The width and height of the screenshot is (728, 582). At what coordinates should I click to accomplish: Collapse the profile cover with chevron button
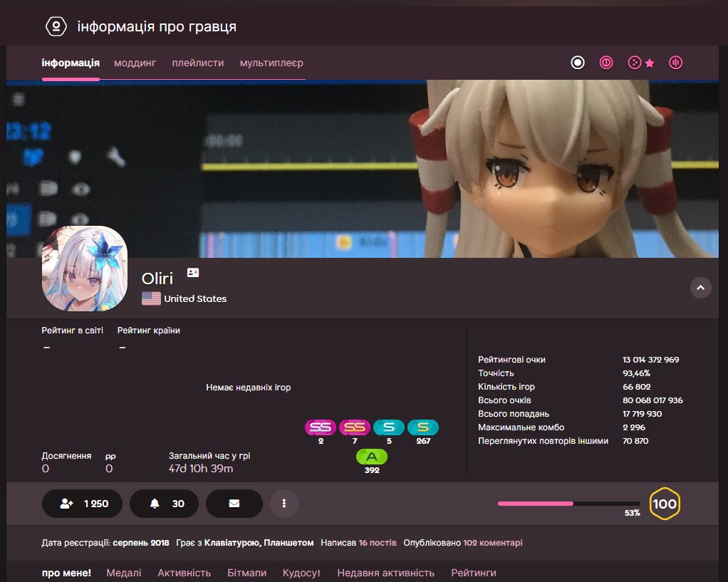(701, 288)
